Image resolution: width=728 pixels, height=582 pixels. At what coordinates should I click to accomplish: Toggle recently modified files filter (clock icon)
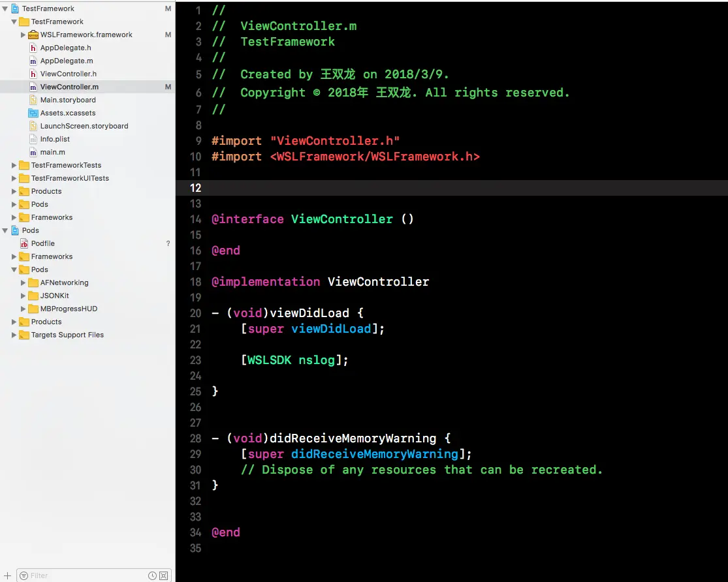pyautogui.click(x=152, y=575)
